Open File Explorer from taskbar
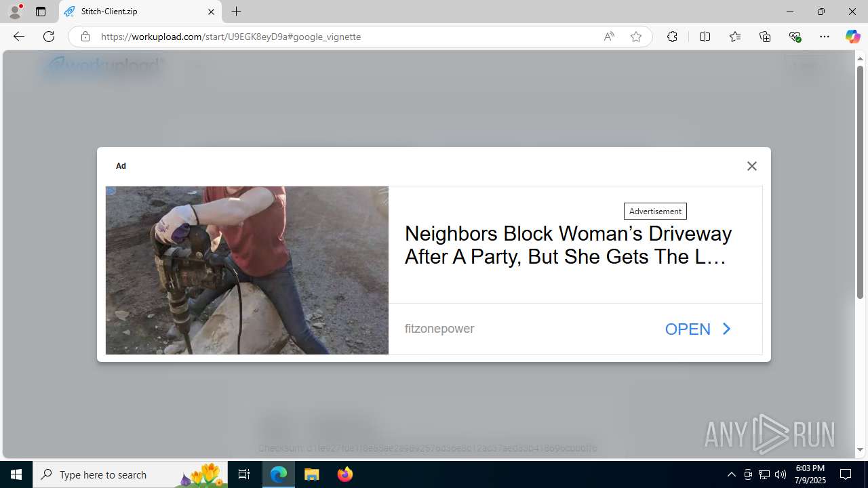 312,474
